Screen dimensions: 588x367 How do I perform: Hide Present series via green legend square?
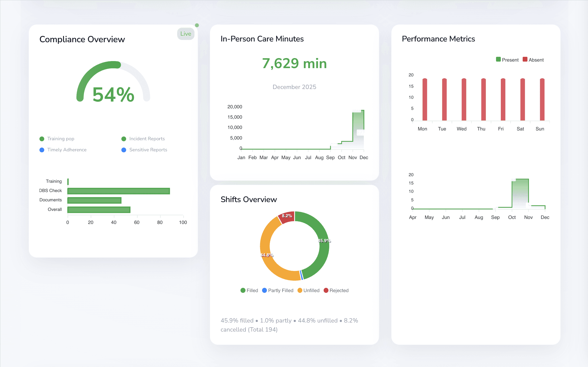[x=498, y=59]
